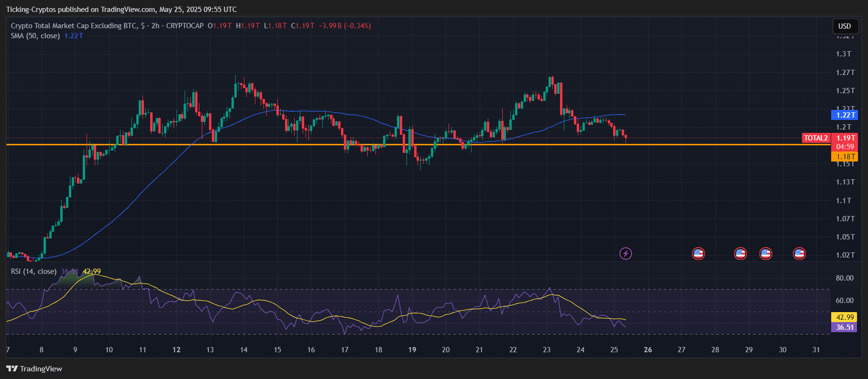This screenshot has height=379, width=868.
Task: Select the third US flag event icon
Action: click(x=766, y=253)
